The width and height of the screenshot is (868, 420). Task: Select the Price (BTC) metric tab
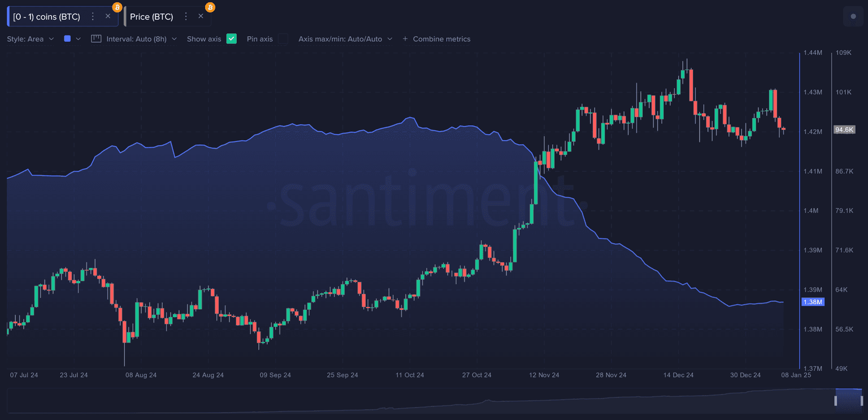tap(151, 16)
